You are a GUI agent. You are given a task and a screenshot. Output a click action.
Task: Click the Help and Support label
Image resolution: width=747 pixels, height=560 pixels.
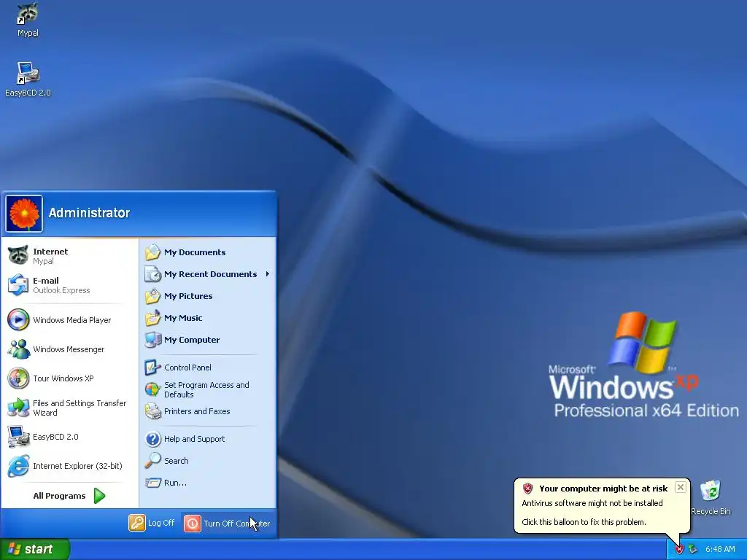[x=194, y=439]
